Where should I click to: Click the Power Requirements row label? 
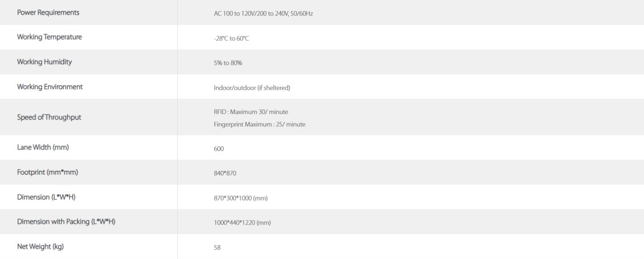[x=48, y=12]
